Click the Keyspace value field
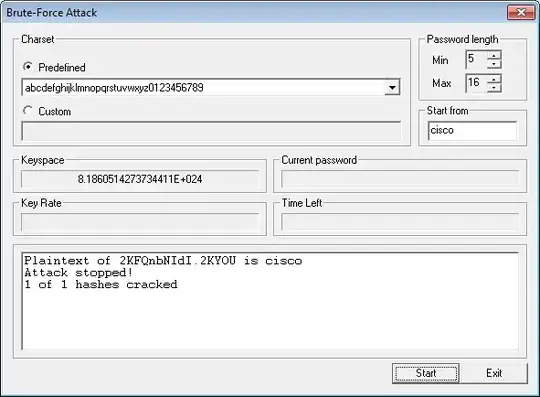540x397 pixels. 140,179
